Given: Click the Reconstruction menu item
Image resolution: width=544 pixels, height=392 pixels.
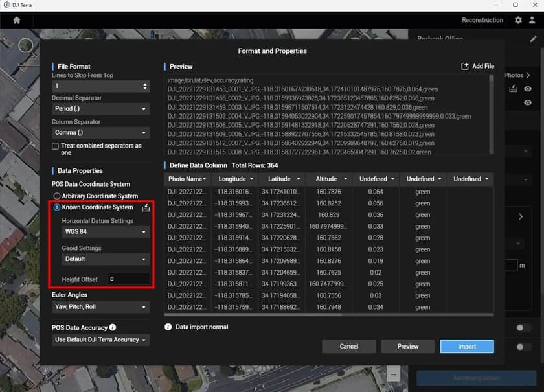Looking at the screenshot, I should 483,20.
